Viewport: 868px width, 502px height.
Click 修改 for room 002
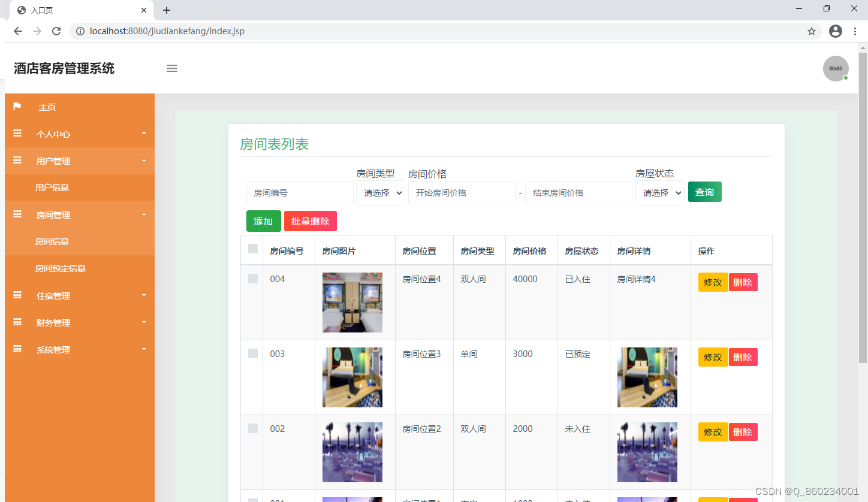tap(713, 432)
